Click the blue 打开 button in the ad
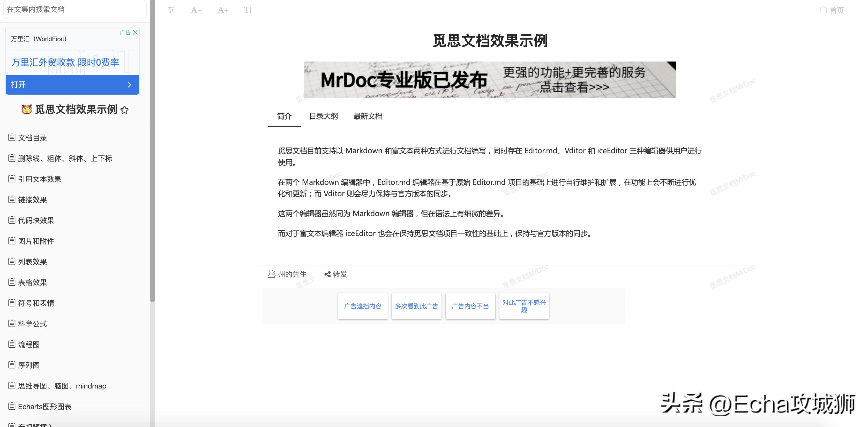The image size is (868, 427). [72, 85]
